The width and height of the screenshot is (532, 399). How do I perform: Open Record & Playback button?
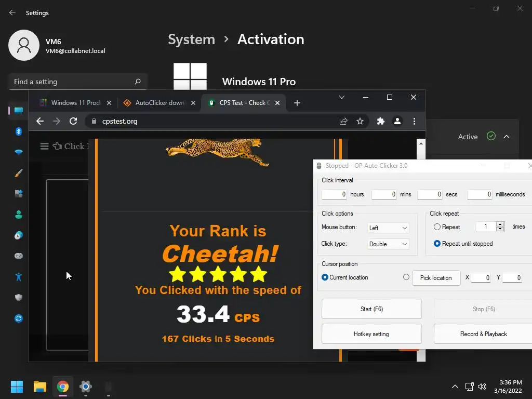click(x=484, y=334)
